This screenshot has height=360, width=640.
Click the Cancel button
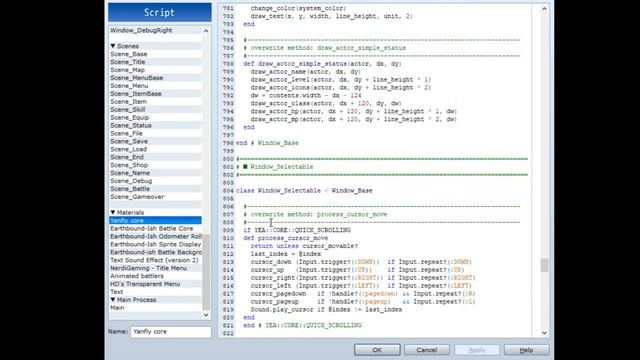[x=427, y=350]
